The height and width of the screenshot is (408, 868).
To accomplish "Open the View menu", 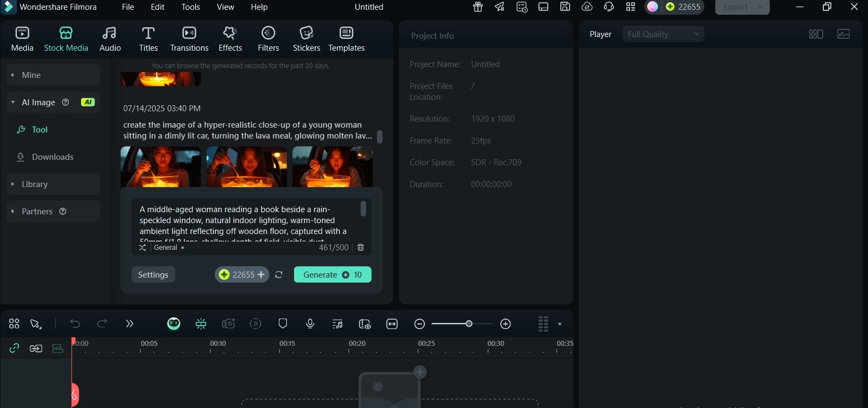I will (225, 7).
